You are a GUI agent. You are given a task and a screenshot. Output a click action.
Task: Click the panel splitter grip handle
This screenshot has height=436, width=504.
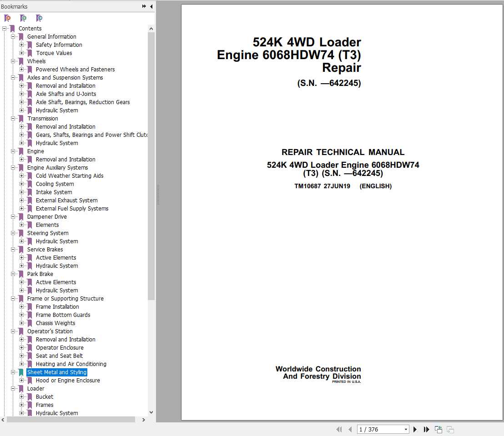[158, 195]
